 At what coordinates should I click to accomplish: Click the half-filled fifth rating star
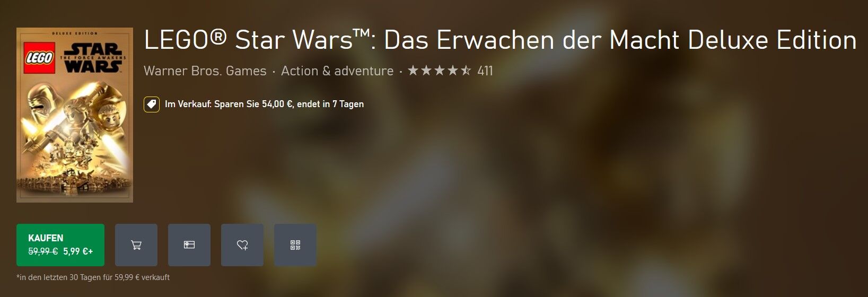[x=465, y=71]
